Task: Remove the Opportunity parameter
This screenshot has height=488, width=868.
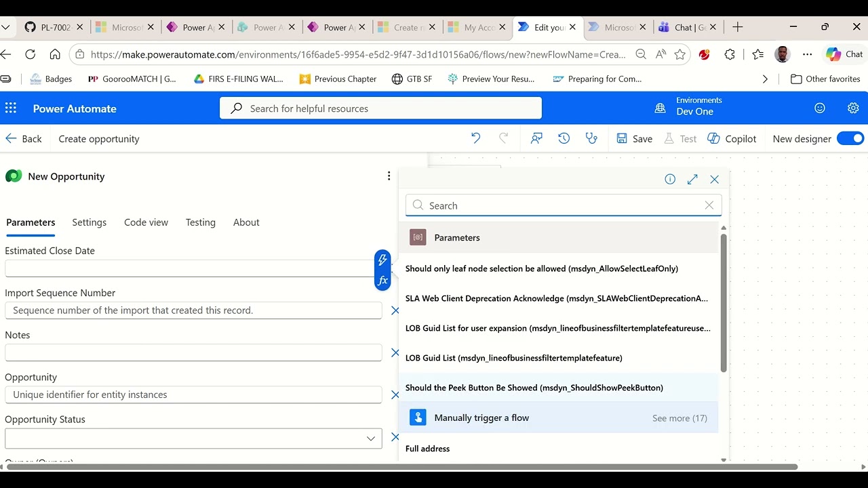Action: coord(395,394)
